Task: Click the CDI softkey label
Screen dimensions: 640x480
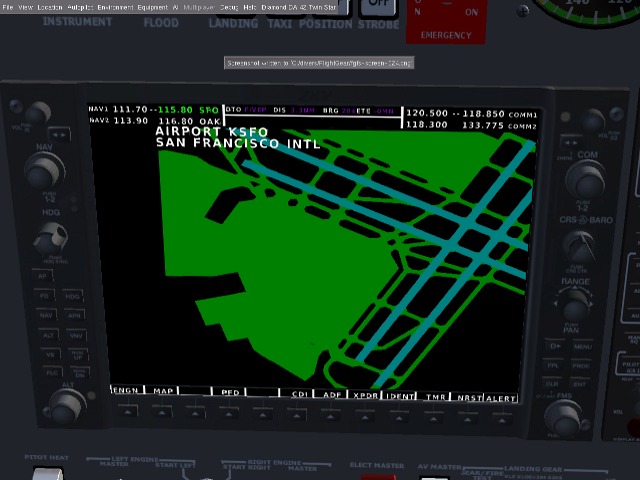Action: (300, 394)
